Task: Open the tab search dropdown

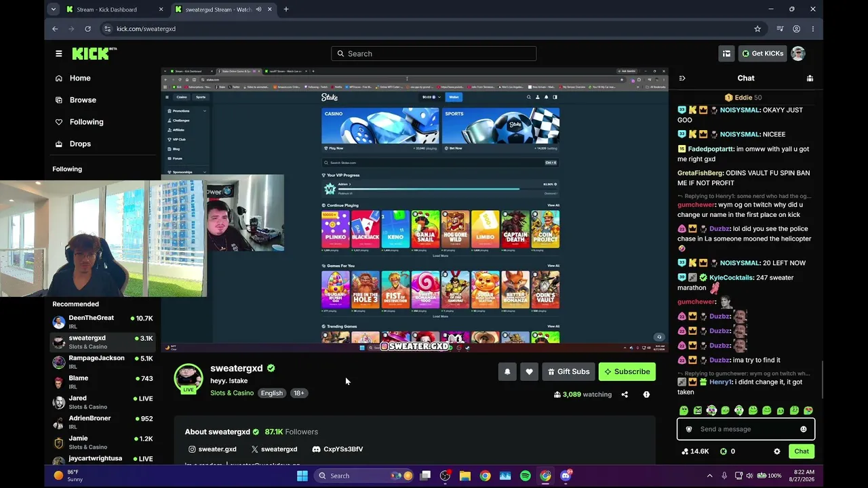Action: pos(54,9)
